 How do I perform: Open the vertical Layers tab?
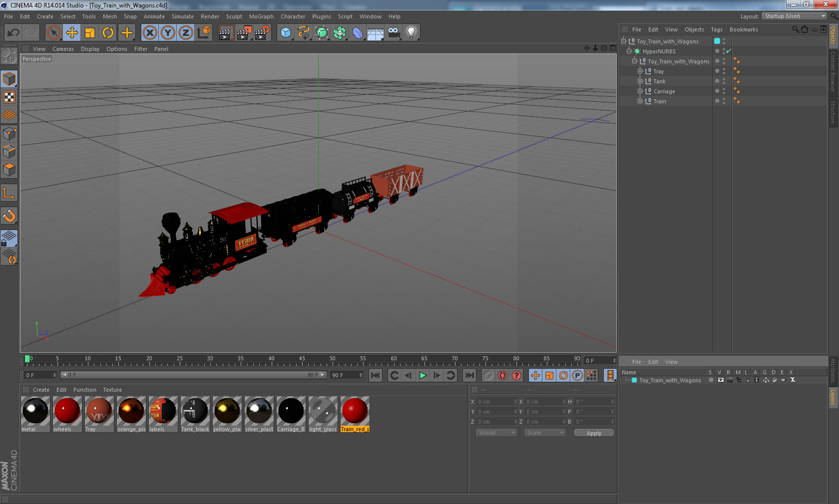click(x=834, y=398)
